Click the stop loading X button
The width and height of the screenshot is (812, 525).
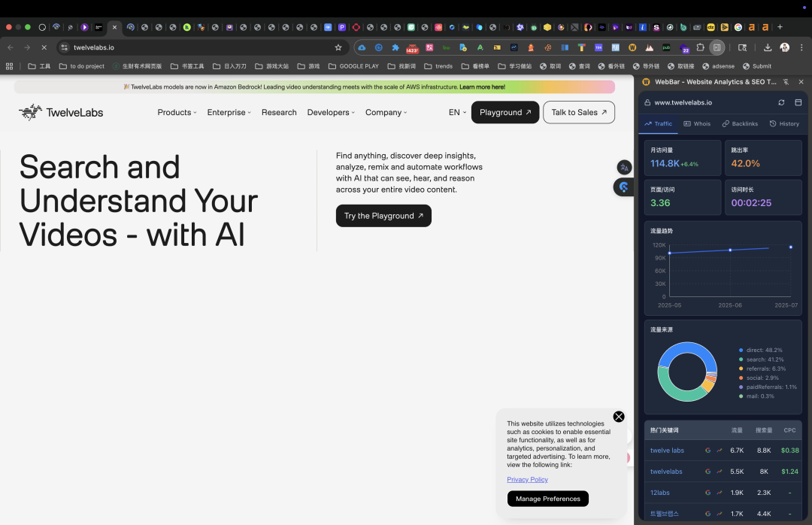(x=44, y=47)
